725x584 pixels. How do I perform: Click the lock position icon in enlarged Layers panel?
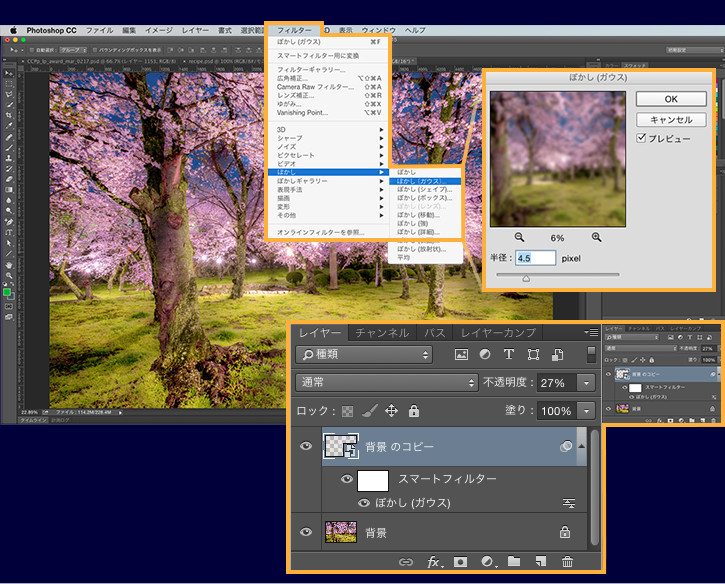(x=391, y=411)
